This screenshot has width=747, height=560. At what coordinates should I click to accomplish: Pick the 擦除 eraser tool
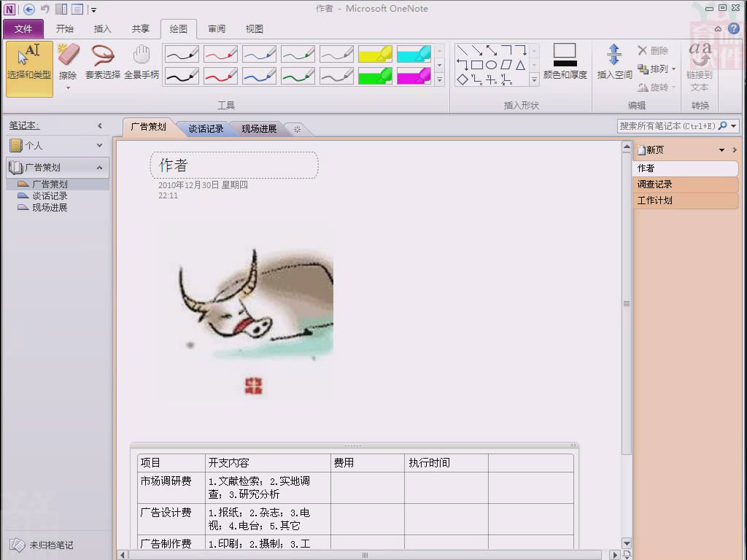[x=68, y=63]
